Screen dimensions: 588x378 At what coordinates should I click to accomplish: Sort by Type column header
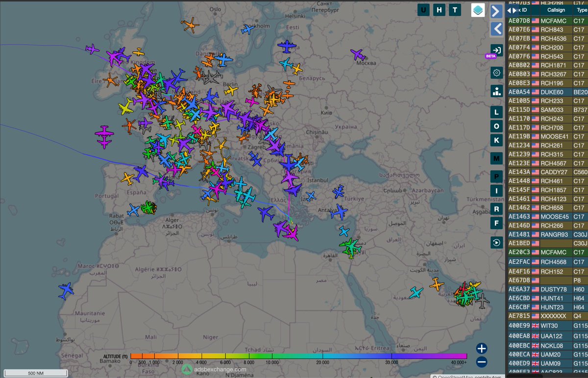581,10
